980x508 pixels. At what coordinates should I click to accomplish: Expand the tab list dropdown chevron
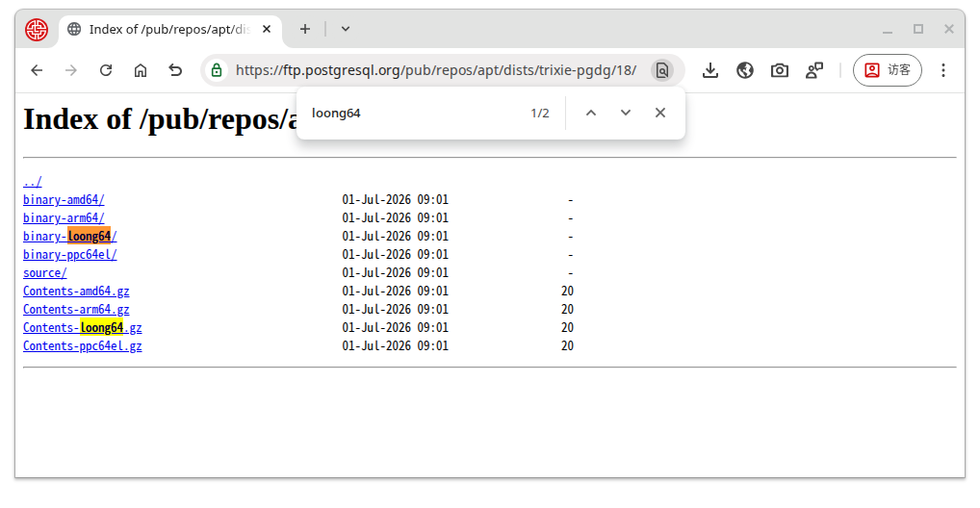click(346, 30)
